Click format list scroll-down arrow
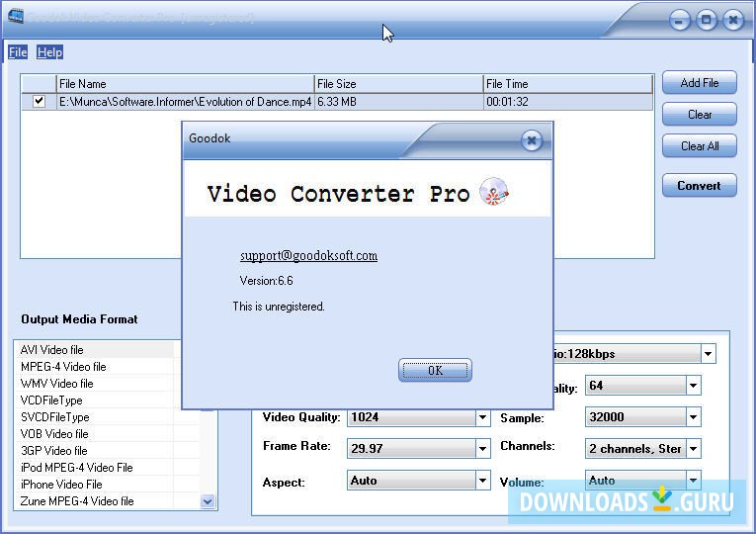 pyautogui.click(x=208, y=501)
